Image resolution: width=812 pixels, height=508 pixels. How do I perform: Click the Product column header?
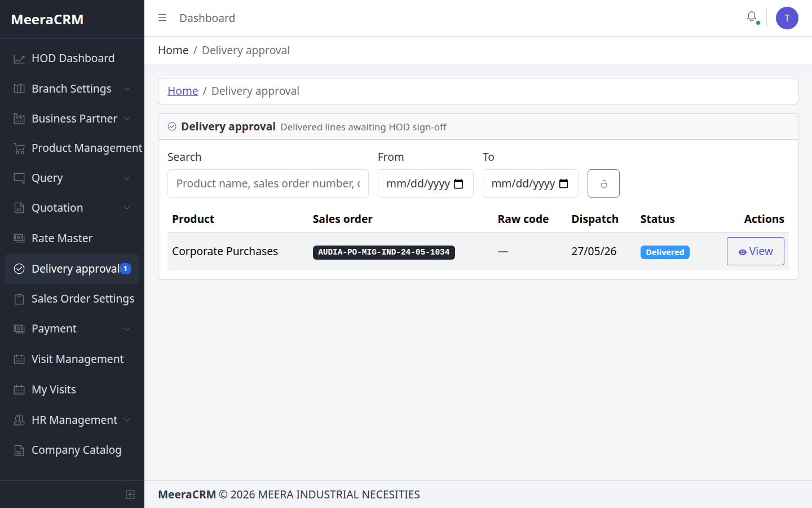click(x=193, y=219)
